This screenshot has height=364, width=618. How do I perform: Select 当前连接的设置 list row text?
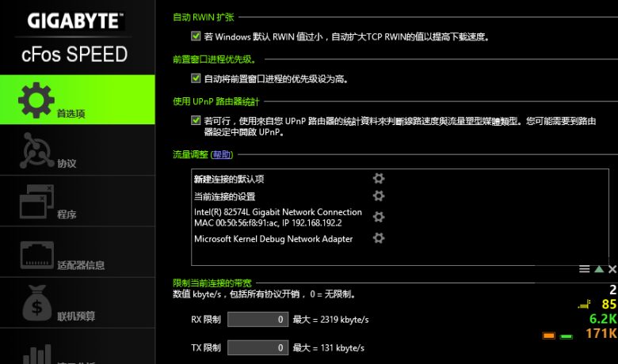224,196
